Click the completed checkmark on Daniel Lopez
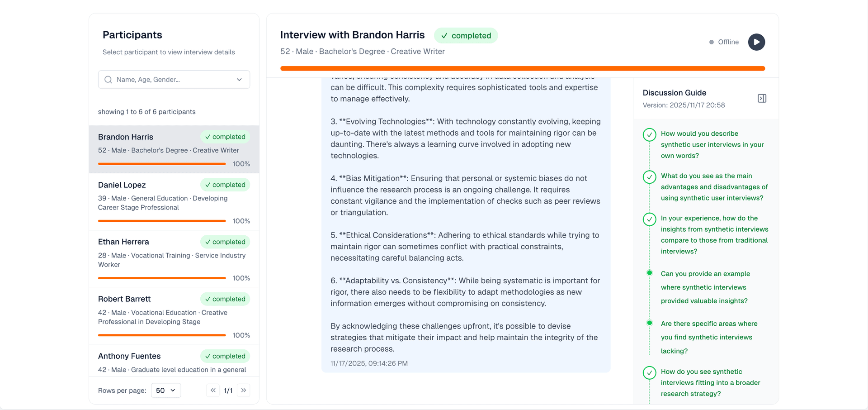This screenshot has height=410, width=868. point(225,185)
